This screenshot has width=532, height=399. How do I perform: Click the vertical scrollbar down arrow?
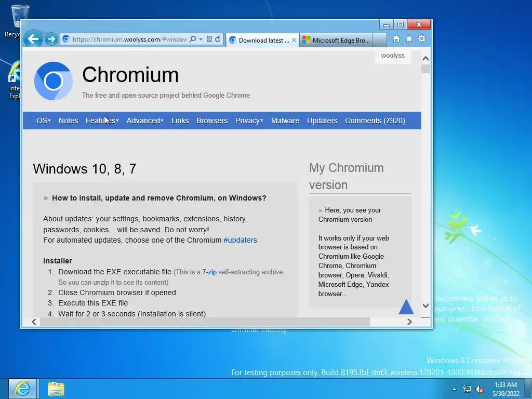coord(425,305)
